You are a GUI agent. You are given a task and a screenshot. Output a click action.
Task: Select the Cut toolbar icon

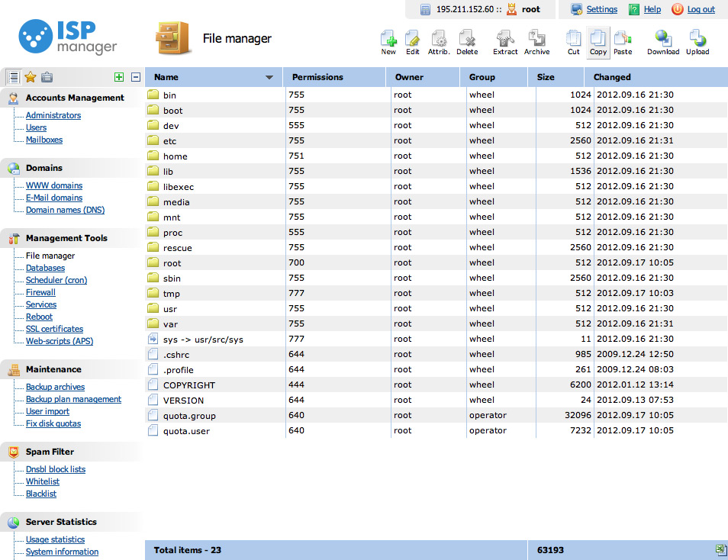(573, 39)
